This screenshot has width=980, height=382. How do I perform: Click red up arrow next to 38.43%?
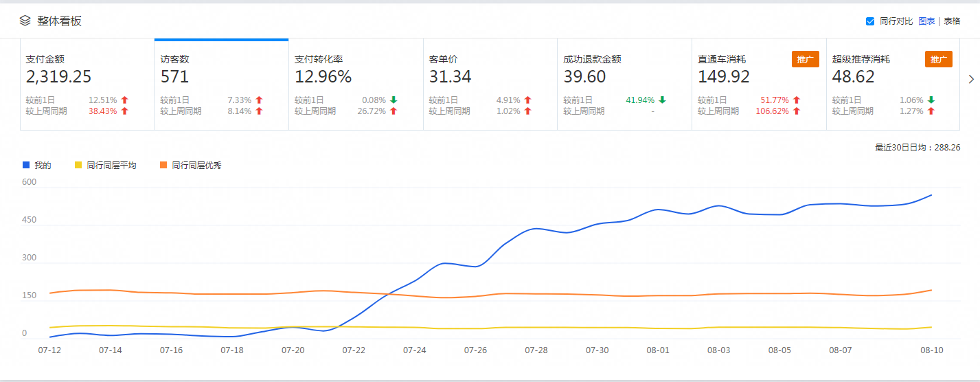(x=124, y=111)
